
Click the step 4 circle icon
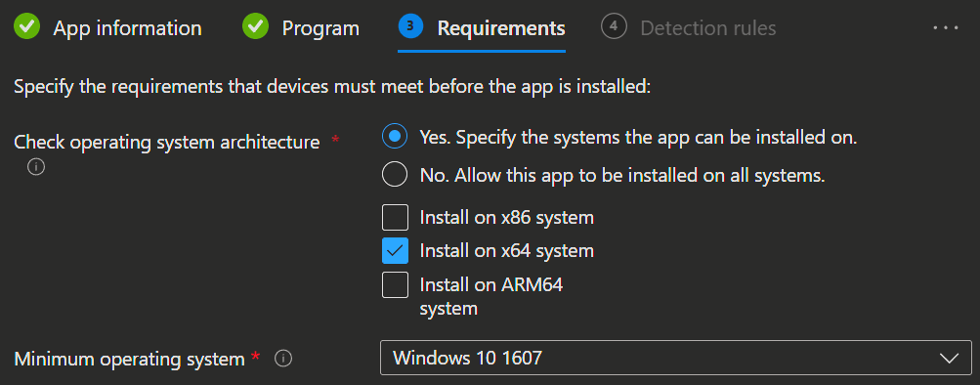tap(614, 26)
